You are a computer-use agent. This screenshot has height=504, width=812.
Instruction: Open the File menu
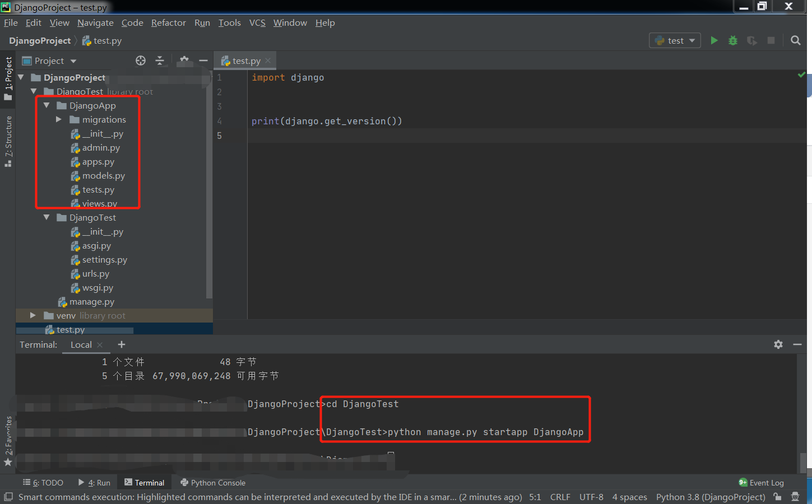pos(11,22)
